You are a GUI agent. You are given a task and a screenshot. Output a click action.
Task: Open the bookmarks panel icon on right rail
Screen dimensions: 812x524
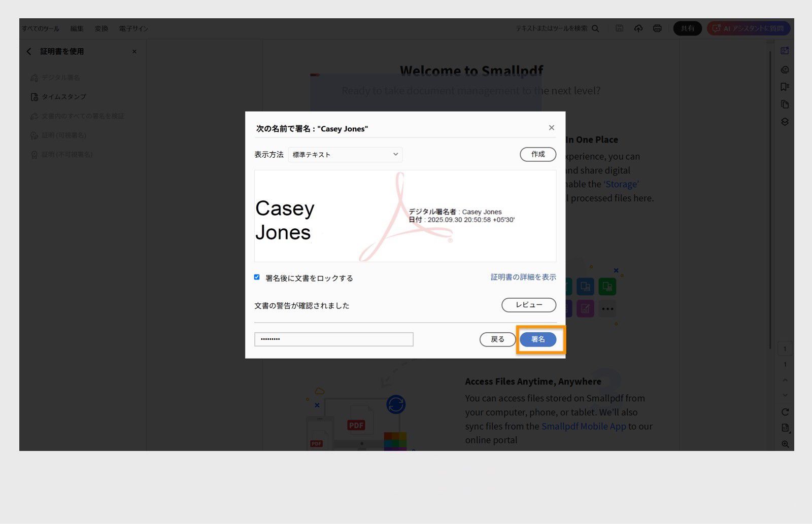click(785, 87)
